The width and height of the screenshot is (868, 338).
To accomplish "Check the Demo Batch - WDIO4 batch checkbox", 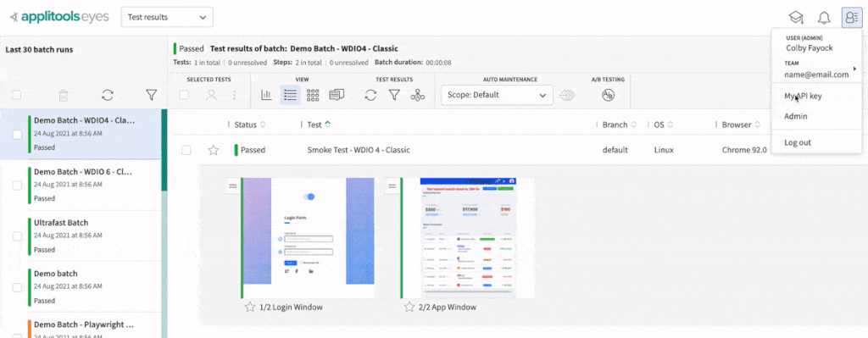I will [17, 135].
